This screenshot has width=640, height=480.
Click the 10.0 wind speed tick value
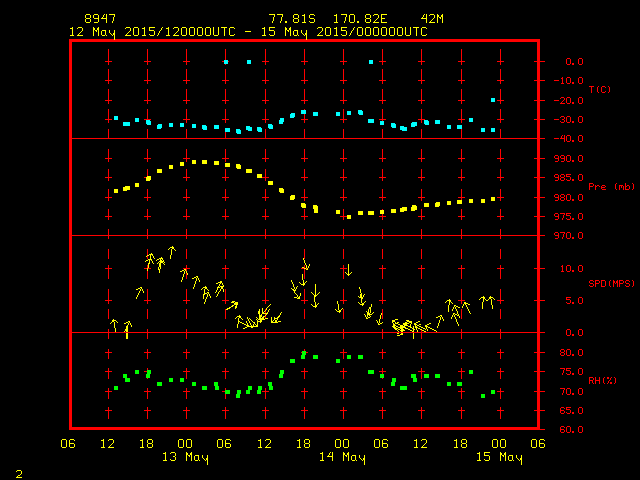pyautogui.click(x=571, y=268)
